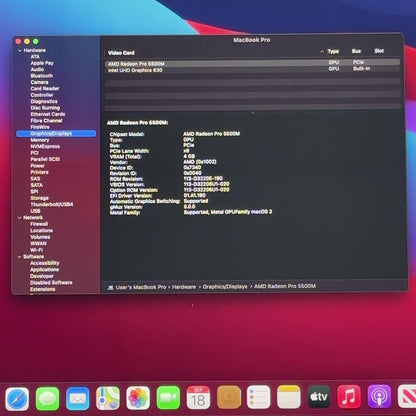Open Fibre Channel section
Image resolution: width=416 pixels, height=416 pixels.
click(46, 121)
